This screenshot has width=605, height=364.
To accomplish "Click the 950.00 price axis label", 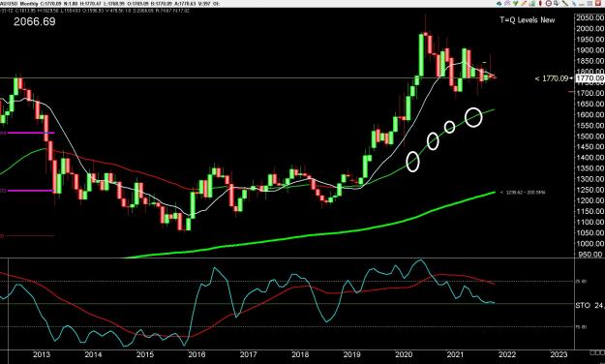I will 590,254.
